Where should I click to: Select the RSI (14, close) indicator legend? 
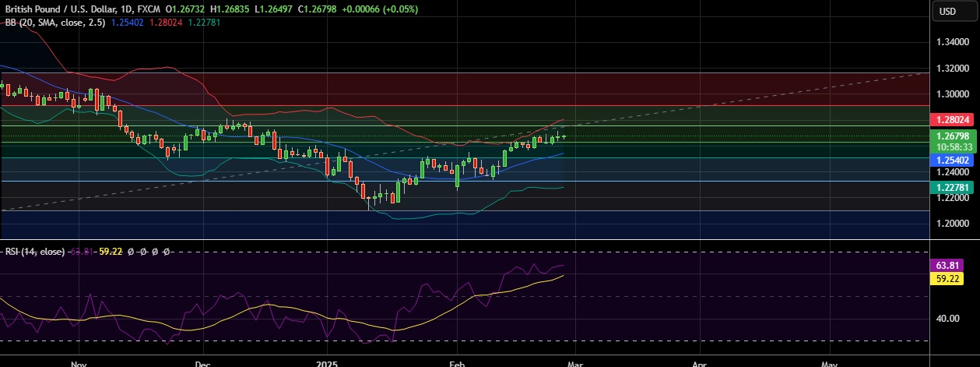pyautogui.click(x=33, y=252)
